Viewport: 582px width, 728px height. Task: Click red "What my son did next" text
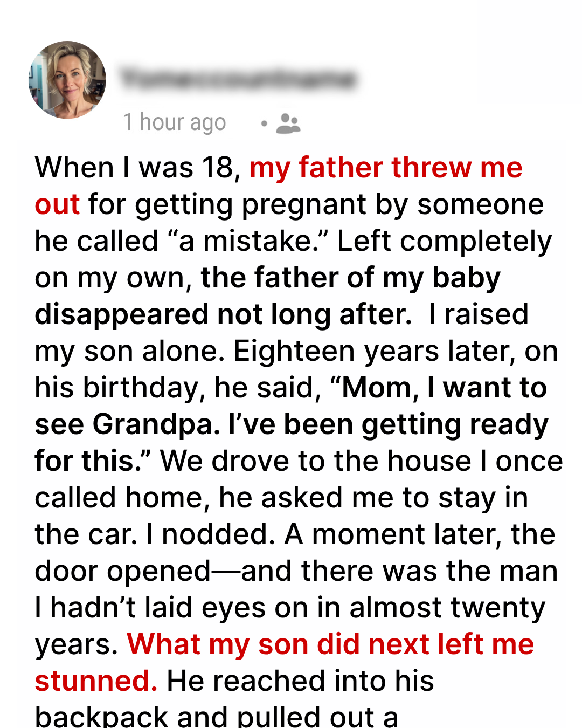pyautogui.click(x=279, y=644)
